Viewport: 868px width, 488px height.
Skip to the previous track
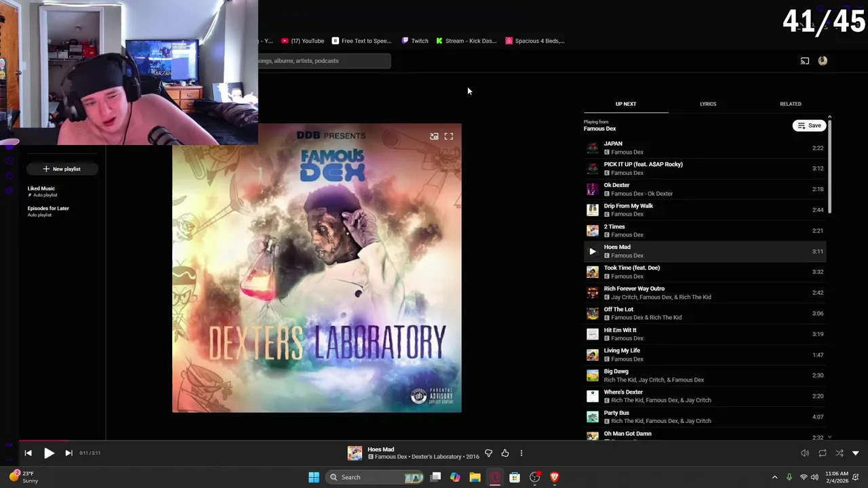point(28,453)
